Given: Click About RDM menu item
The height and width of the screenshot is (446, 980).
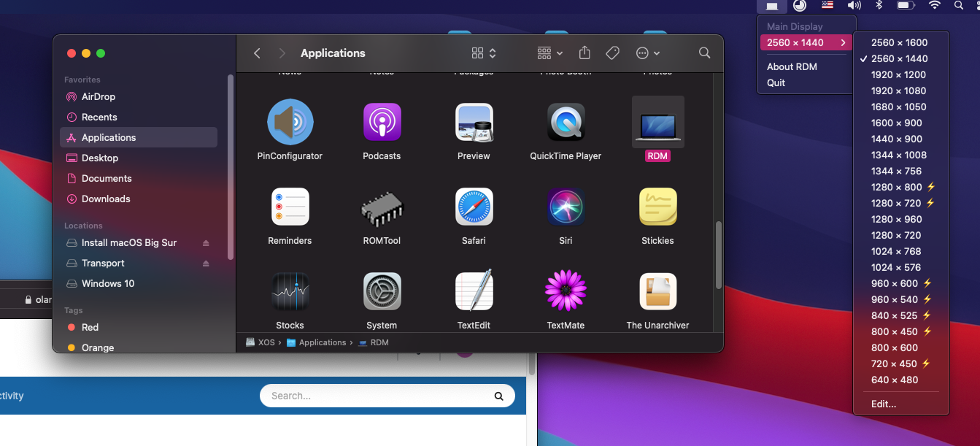Looking at the screenshot, I should [x=792, y=66].
